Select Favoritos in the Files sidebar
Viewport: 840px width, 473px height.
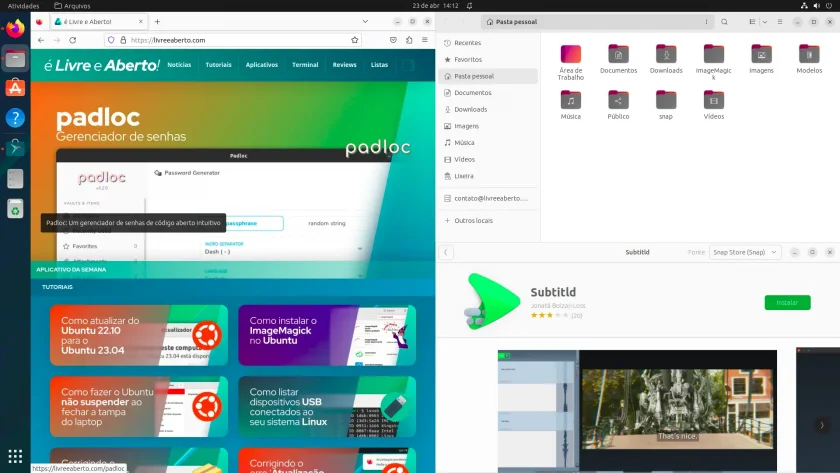coord(488,59)
